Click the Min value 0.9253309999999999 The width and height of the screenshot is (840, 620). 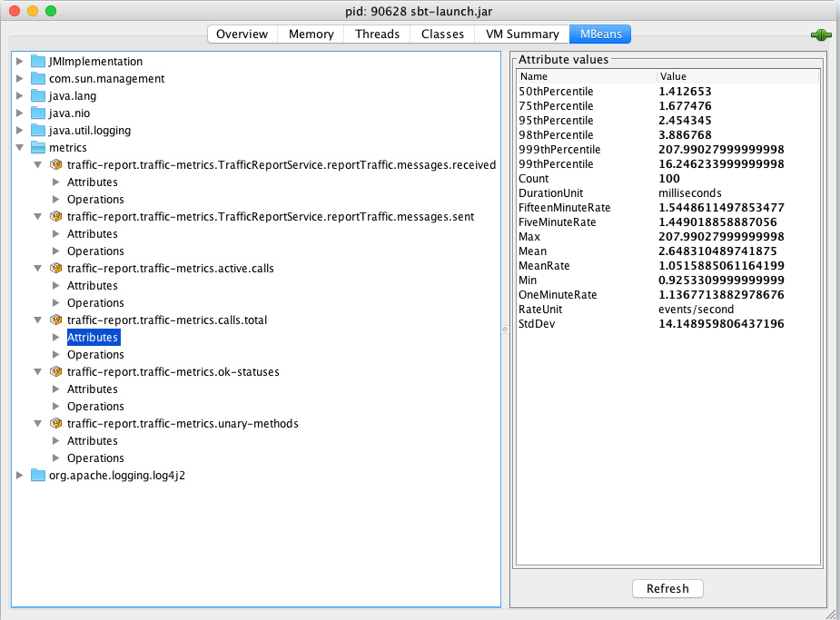[721, 280]
